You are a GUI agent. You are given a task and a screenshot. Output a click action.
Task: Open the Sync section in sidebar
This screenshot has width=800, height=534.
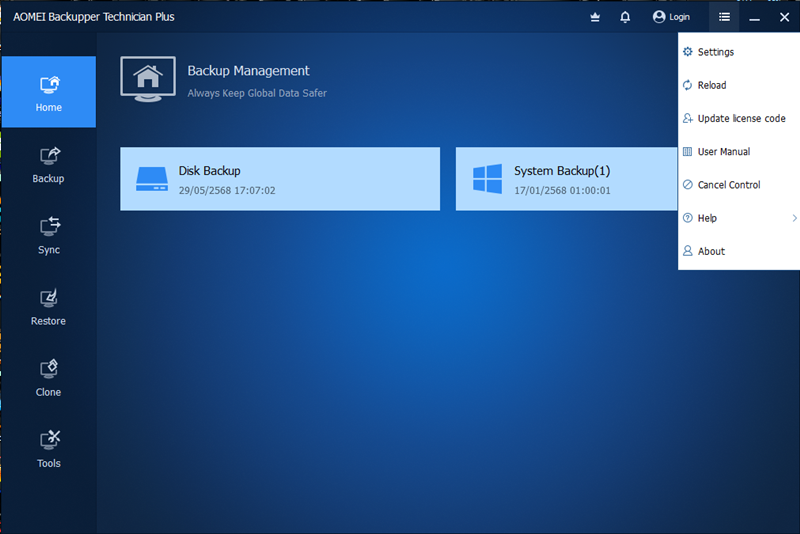click(x=48, y=236)
